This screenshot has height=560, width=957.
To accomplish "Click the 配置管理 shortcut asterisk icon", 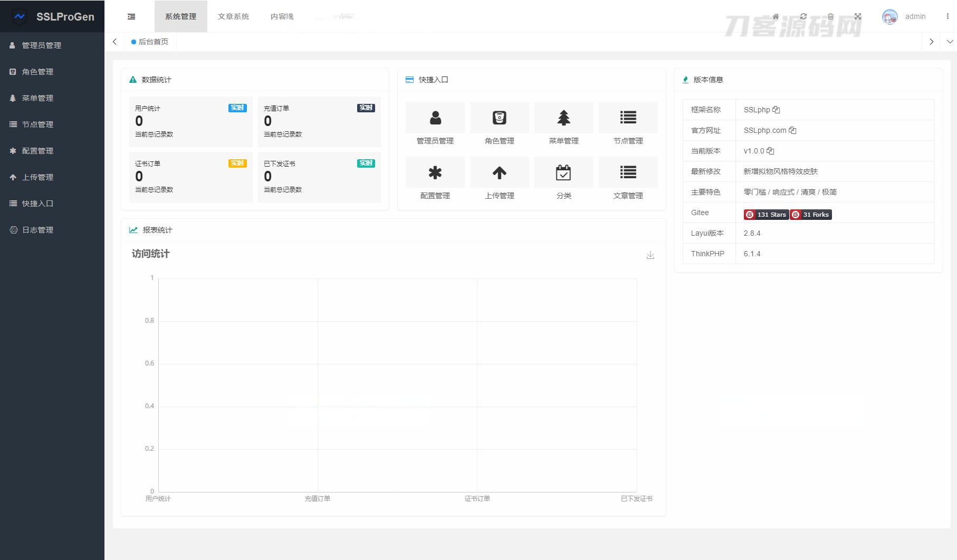I will [435, 172].
